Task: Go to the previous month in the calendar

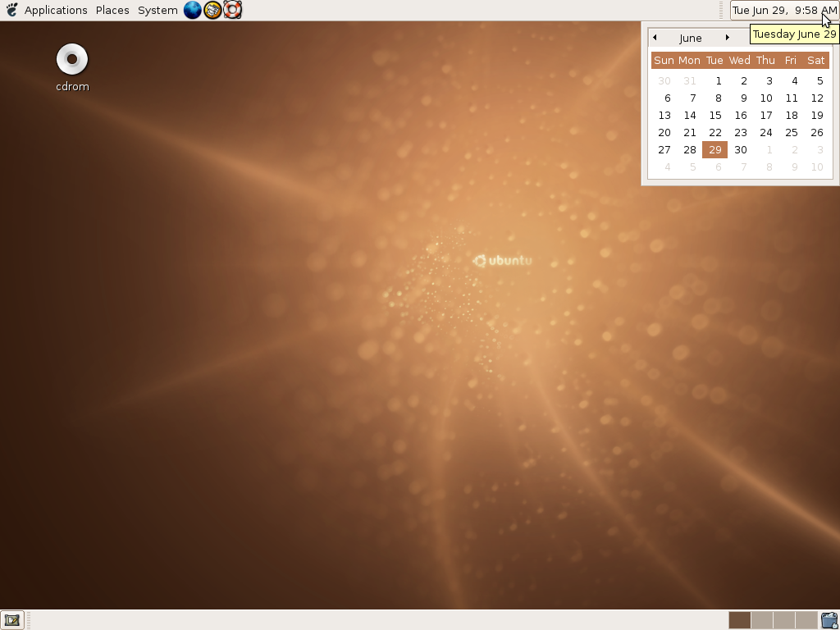Action: pos(655,37)
